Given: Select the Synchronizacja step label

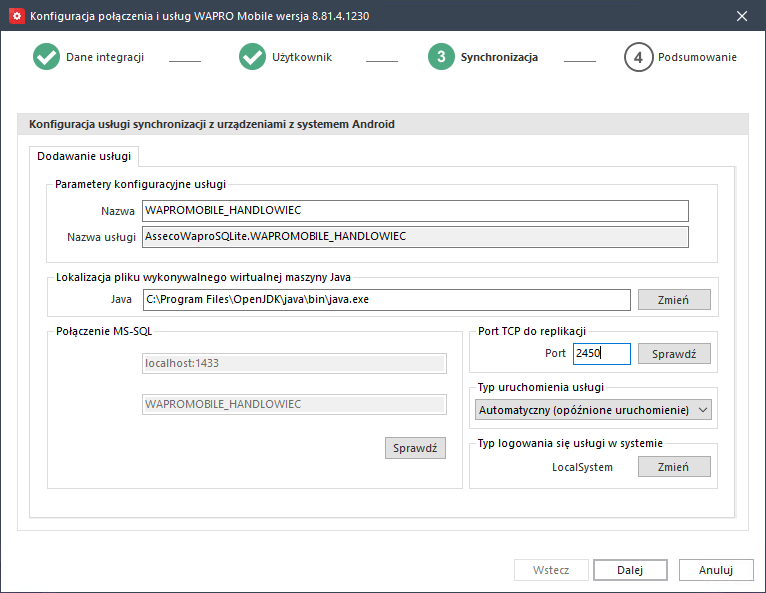Looking at the screenshot, I should tap(499, 57).
